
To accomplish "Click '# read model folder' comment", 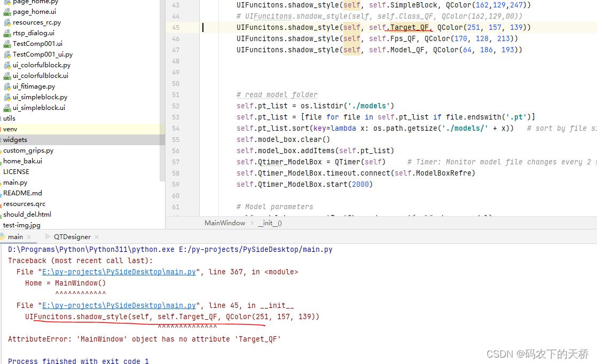I will [277, 94].
